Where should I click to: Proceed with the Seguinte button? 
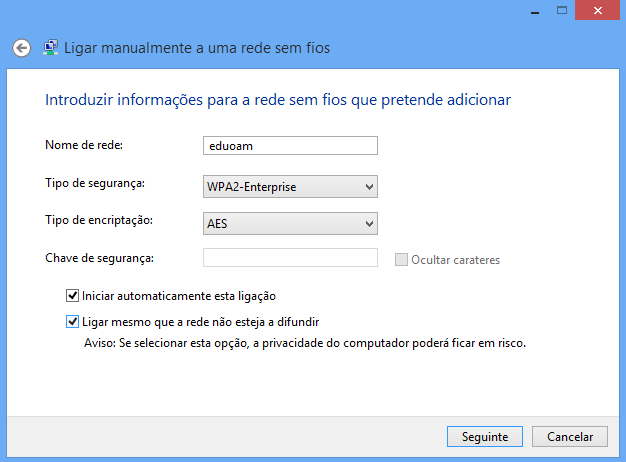pyautogui.click(x=485, y=436)
